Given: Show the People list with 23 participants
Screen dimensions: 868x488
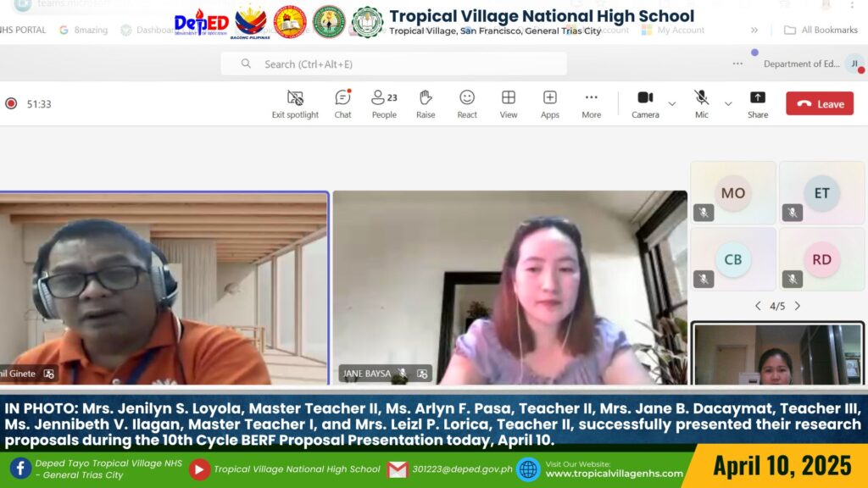Looking at the screenshot, I should click(384, 103).
